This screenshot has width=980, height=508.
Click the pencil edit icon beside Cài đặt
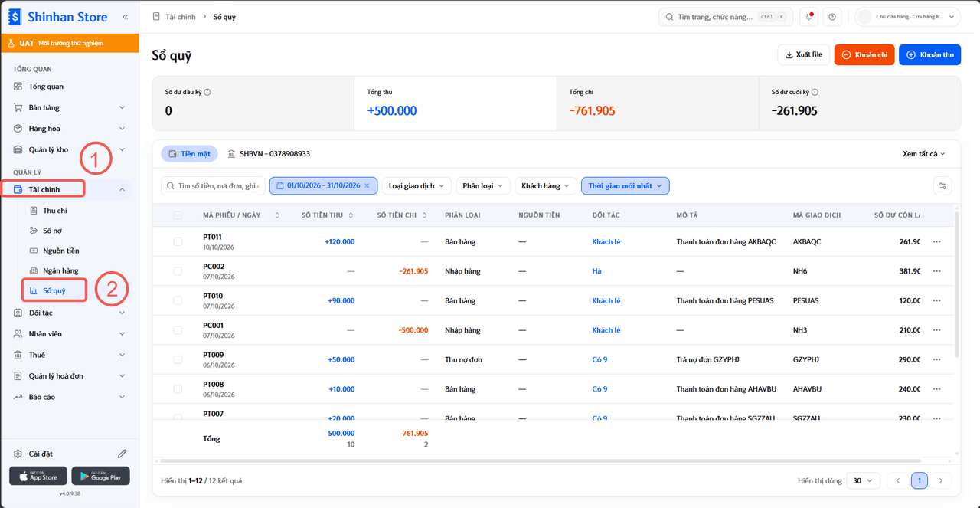pyautogui.click(x=122, y=454)
